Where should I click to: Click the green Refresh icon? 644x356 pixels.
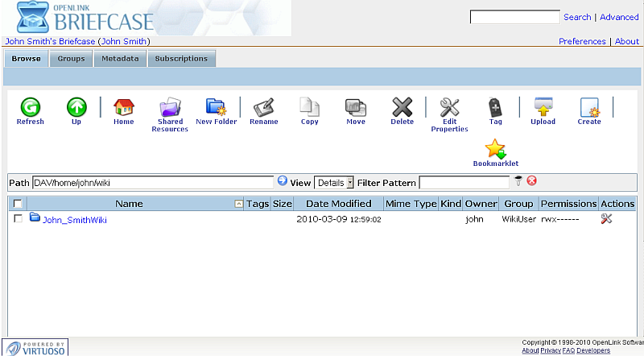pos(30,107)
